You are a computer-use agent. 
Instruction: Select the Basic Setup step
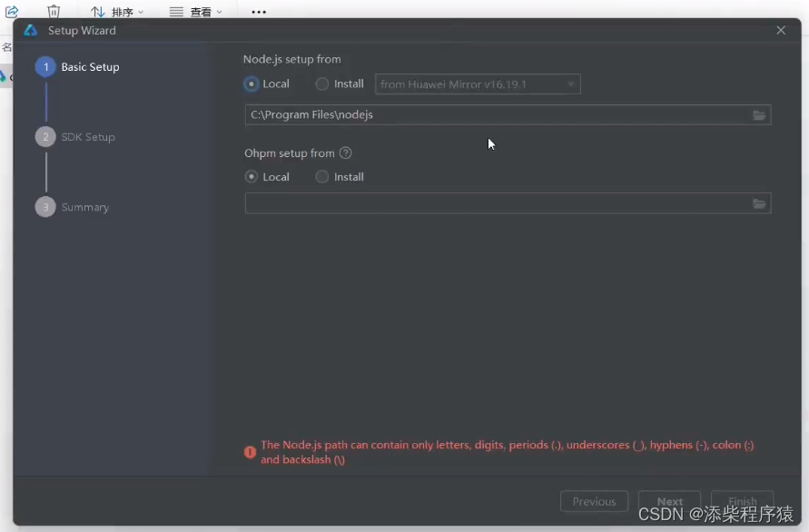click(x=77, y=67)
